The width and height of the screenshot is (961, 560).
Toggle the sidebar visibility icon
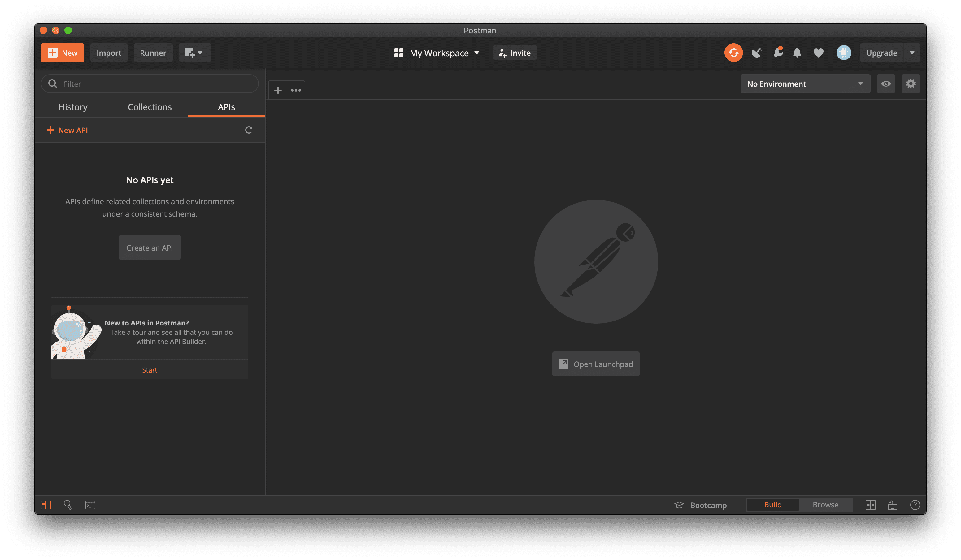[46, 505]
